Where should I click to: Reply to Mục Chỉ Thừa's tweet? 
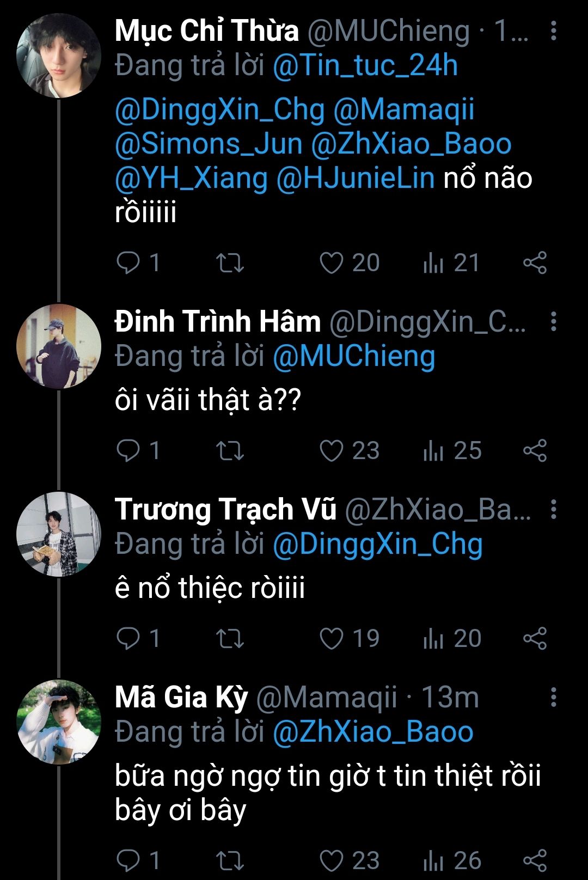tap(129, 263)
